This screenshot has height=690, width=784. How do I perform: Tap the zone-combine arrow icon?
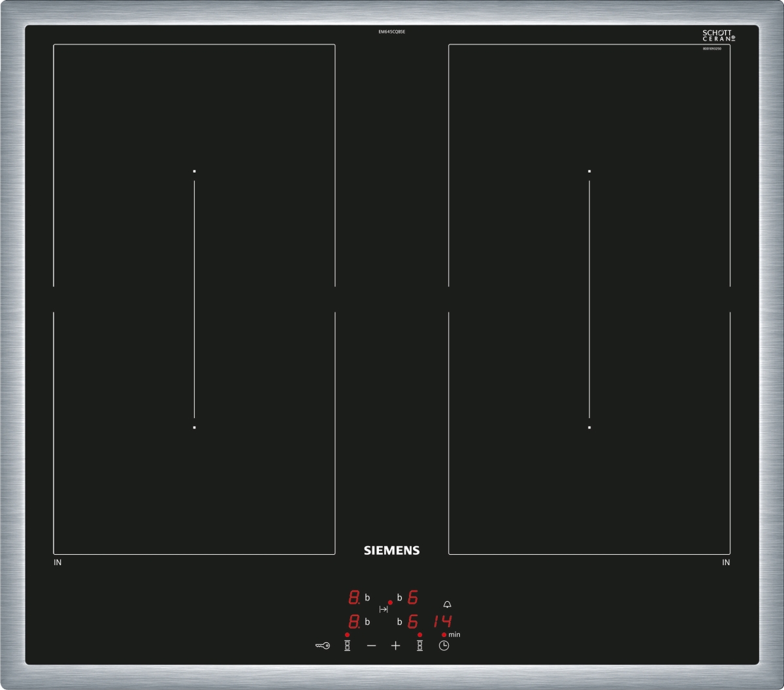(x=384, y=609)
